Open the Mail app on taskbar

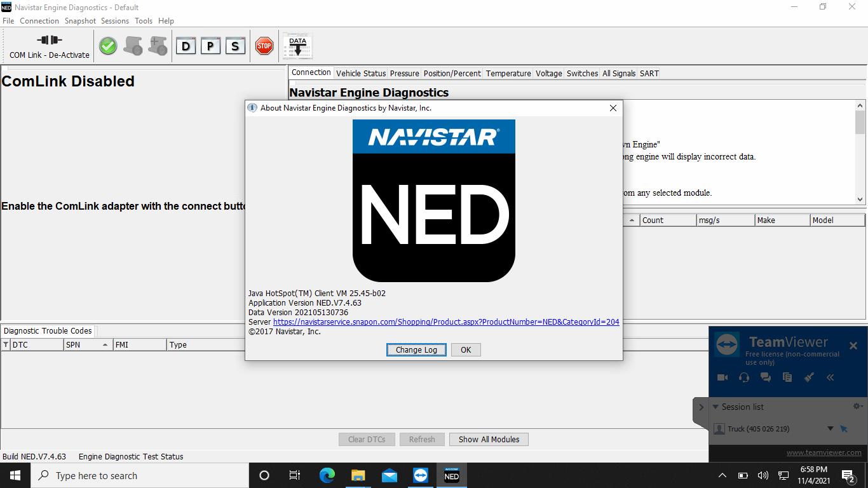tap(390, 475)
